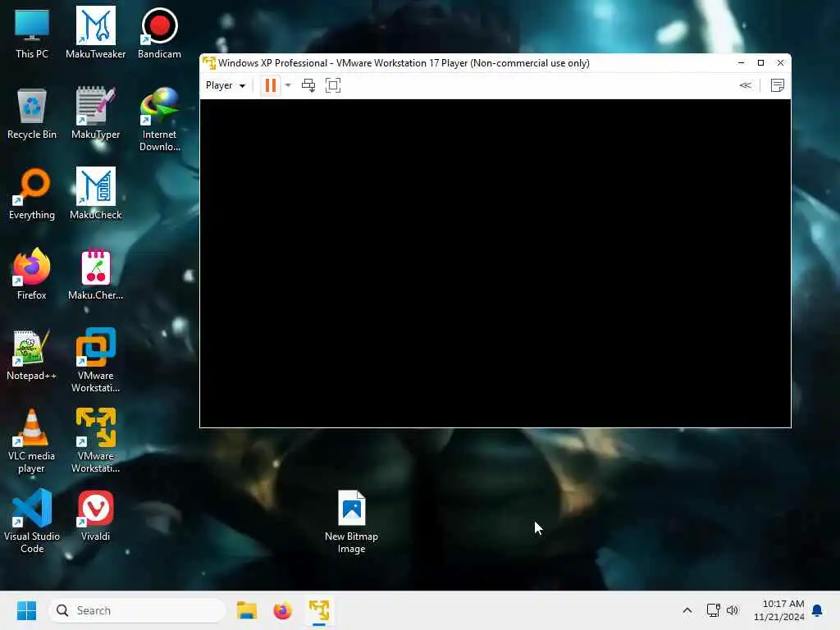Select the Firefox desktop shortcut

tap(32, 274)
